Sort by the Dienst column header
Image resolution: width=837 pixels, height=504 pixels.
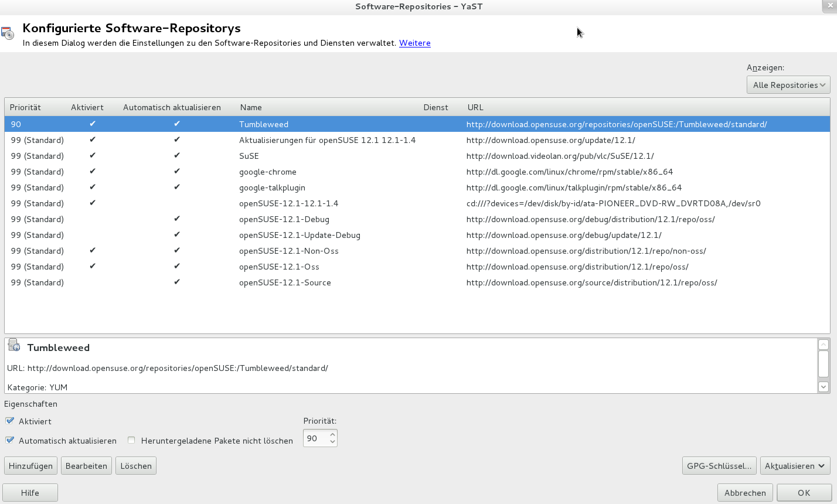click(x=435, y=107)
